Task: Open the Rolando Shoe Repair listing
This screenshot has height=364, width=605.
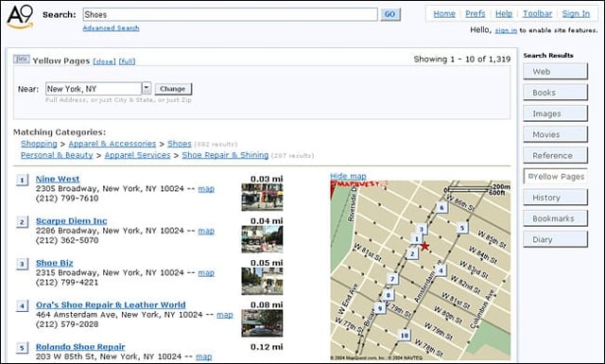Action: click(80, 347)
